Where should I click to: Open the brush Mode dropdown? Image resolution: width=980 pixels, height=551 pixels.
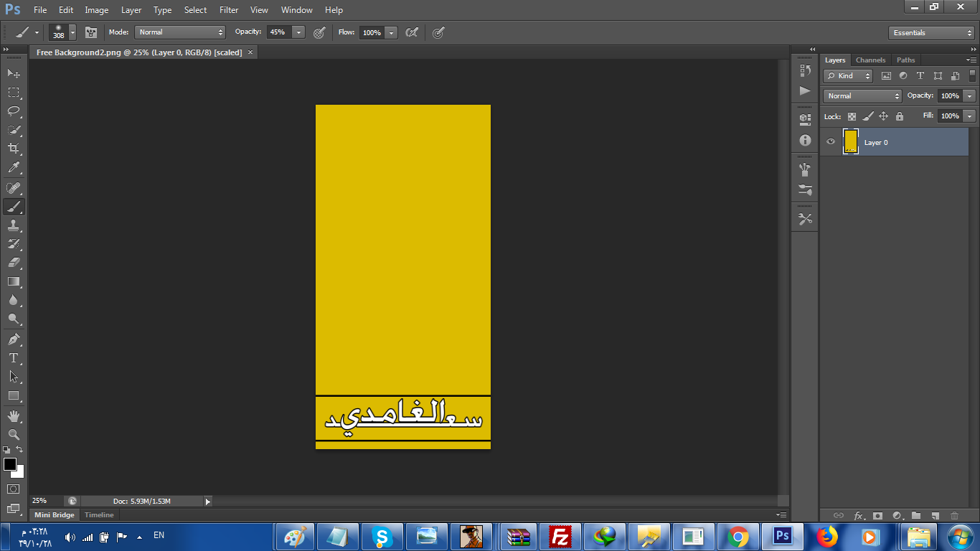(x=180, y=32)
